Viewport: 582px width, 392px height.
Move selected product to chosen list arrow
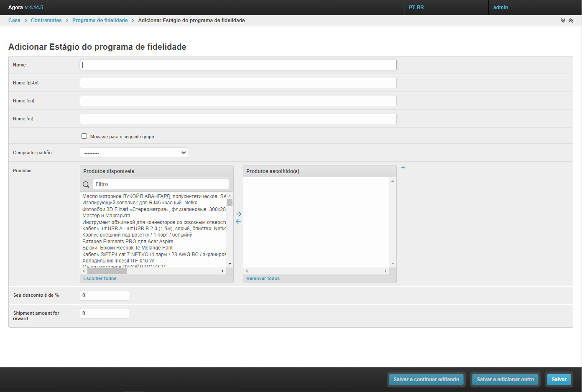pos(238,214)
